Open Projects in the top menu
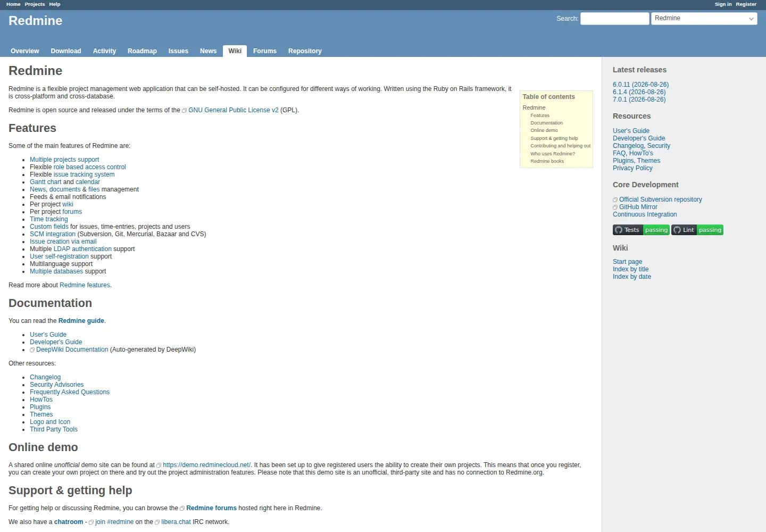Screen dimensions: 766x532 (35, 4)
